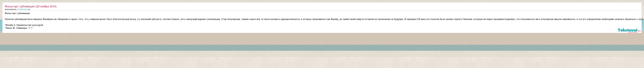644x68 pixels.
Task: Click the line Фрейд З. Недовольство культурой
Action: [x=24, y=25]
